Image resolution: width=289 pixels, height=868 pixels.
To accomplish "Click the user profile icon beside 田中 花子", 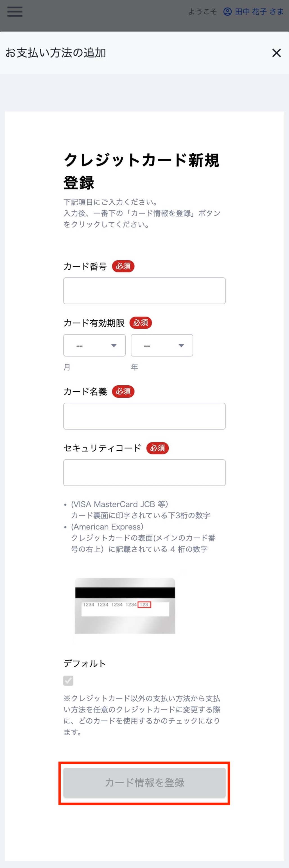I will pyautogui.click(x=227, y=12).
